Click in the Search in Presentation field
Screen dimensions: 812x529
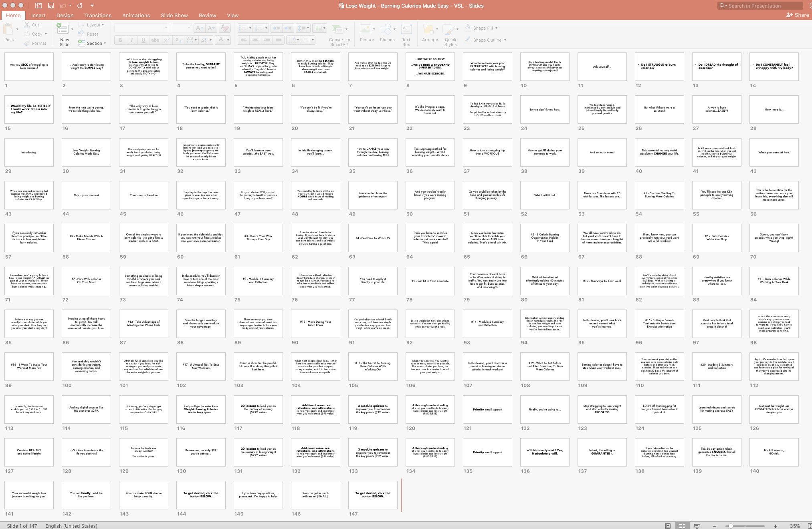tap(760, 6)
